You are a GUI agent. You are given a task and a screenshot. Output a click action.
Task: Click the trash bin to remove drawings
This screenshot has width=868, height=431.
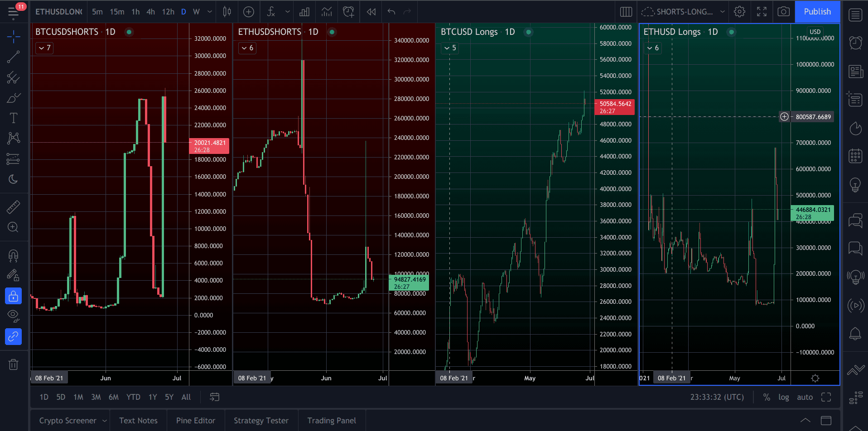coord(13,364)
